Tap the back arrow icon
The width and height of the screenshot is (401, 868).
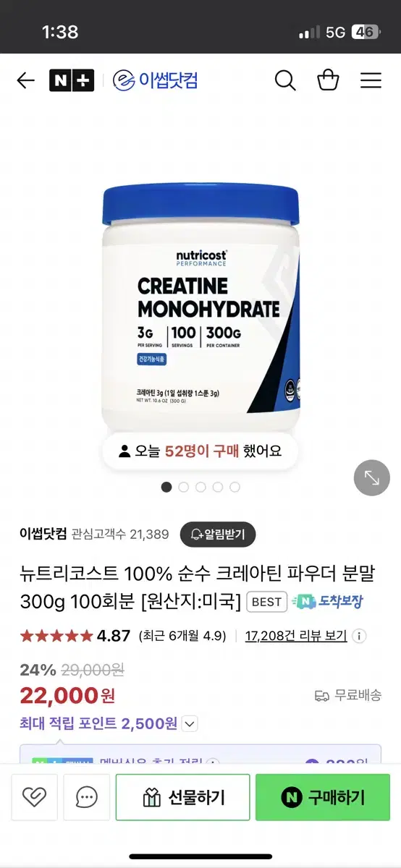(x=25, y=80)
